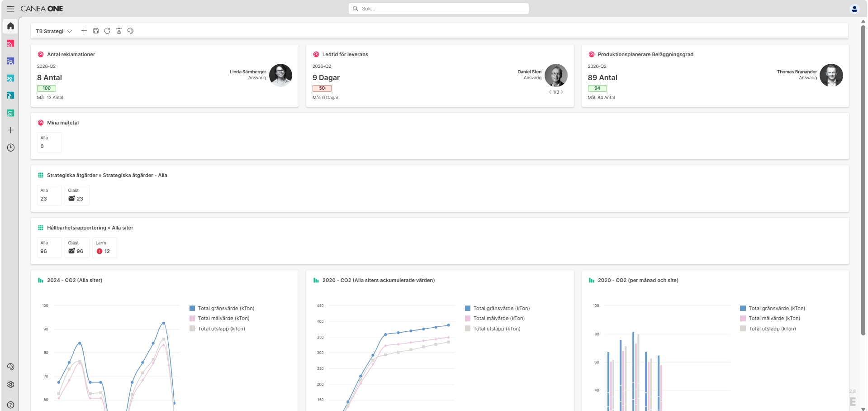
Task: Delete dashboard using the trash icon
Action: (x=119, y=31)
